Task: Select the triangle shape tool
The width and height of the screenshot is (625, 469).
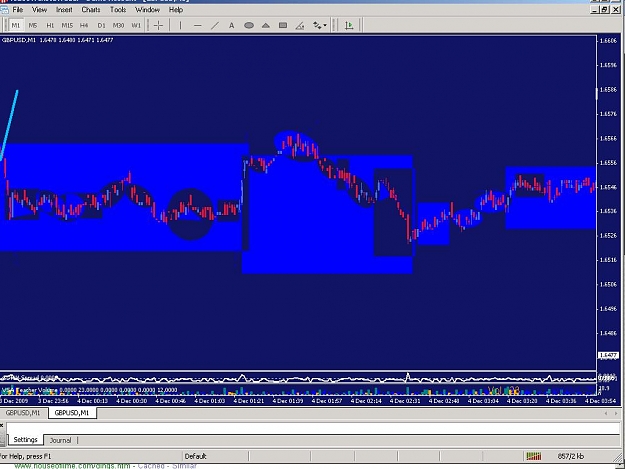Action: pos(266,26)
